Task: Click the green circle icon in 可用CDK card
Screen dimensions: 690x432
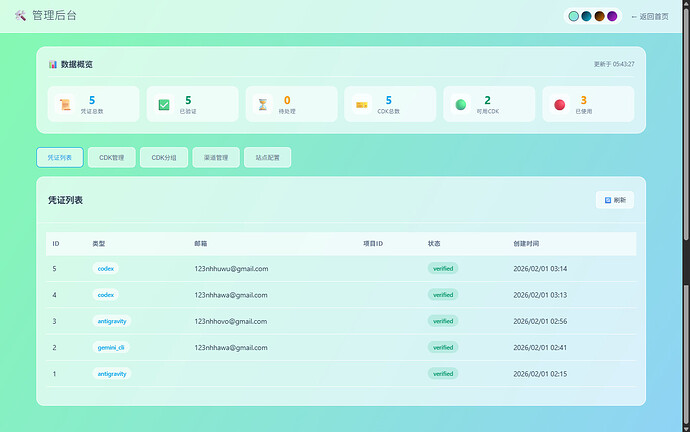Action: tap(461, 105)
